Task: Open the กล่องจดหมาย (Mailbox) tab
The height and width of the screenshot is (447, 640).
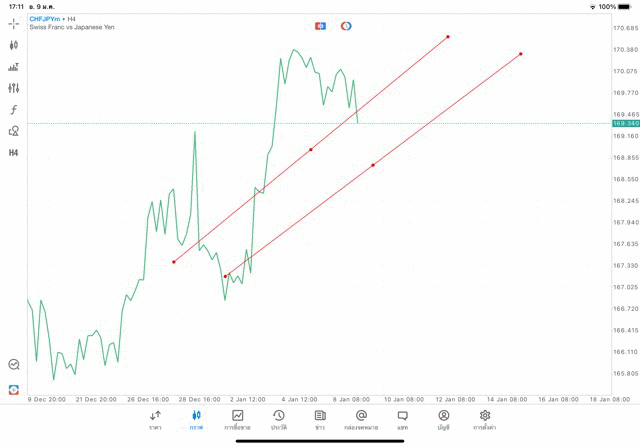Action: 361,420
